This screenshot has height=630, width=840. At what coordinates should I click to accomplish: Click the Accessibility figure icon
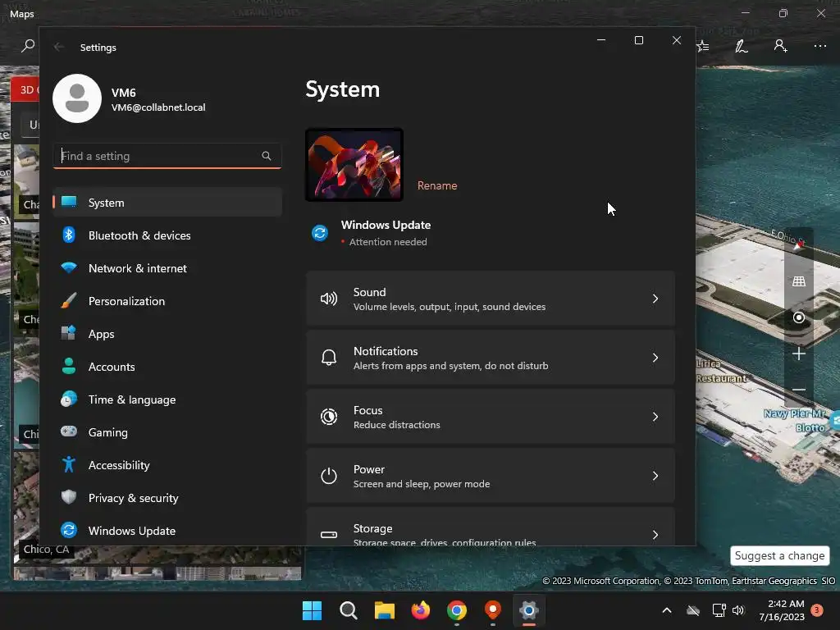coord(69,464)
